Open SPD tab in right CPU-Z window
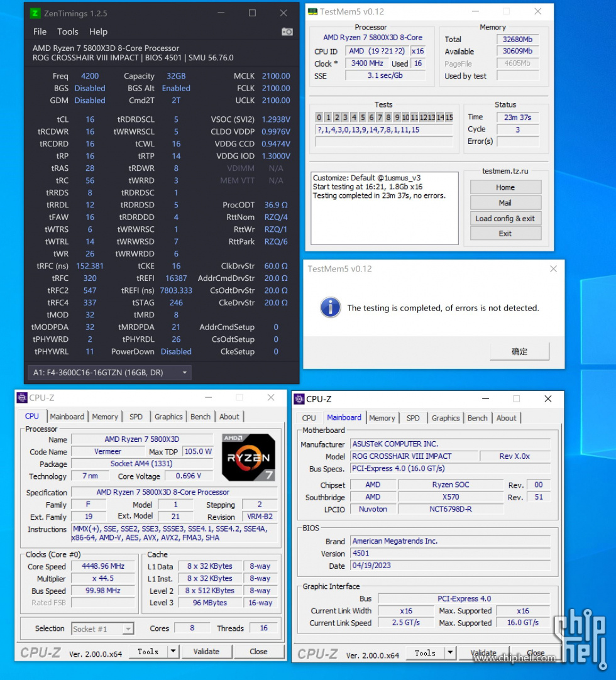The height and width of the screenshot is (680, 616). (413, 418)
